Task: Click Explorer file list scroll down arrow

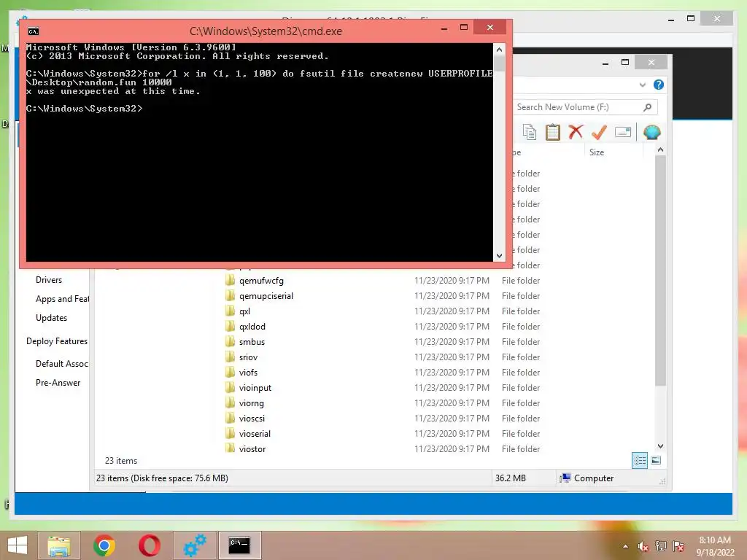Action: (660, 446)
